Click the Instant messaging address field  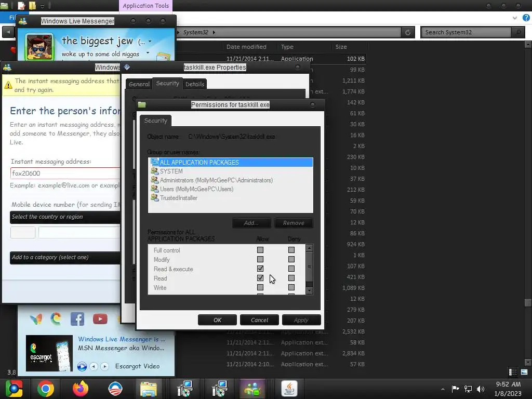(x=65, y=174)
